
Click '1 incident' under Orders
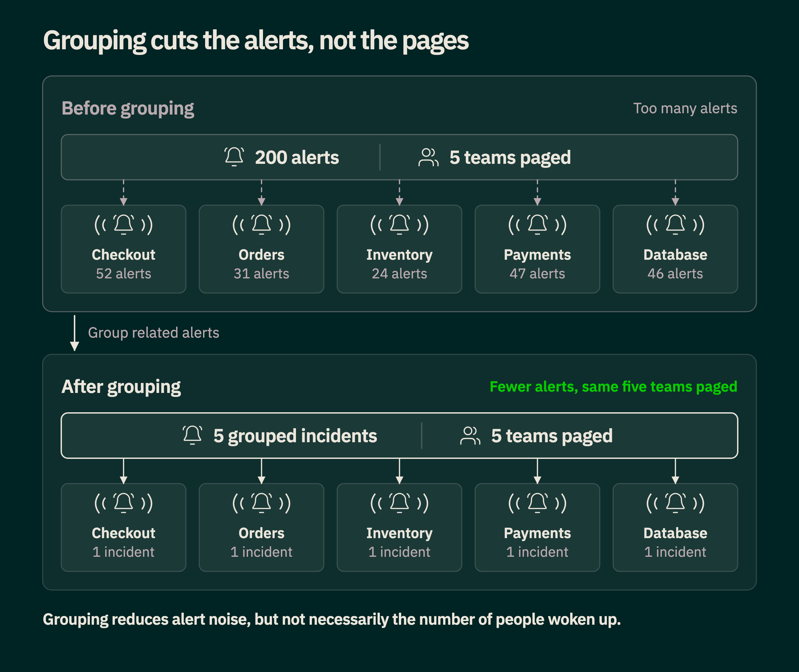(x=261, y=552)
